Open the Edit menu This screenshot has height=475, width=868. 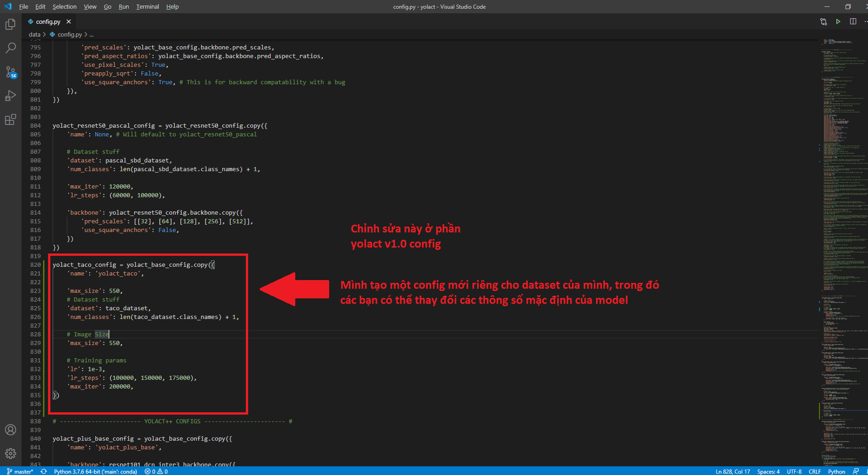pos(40,6)
